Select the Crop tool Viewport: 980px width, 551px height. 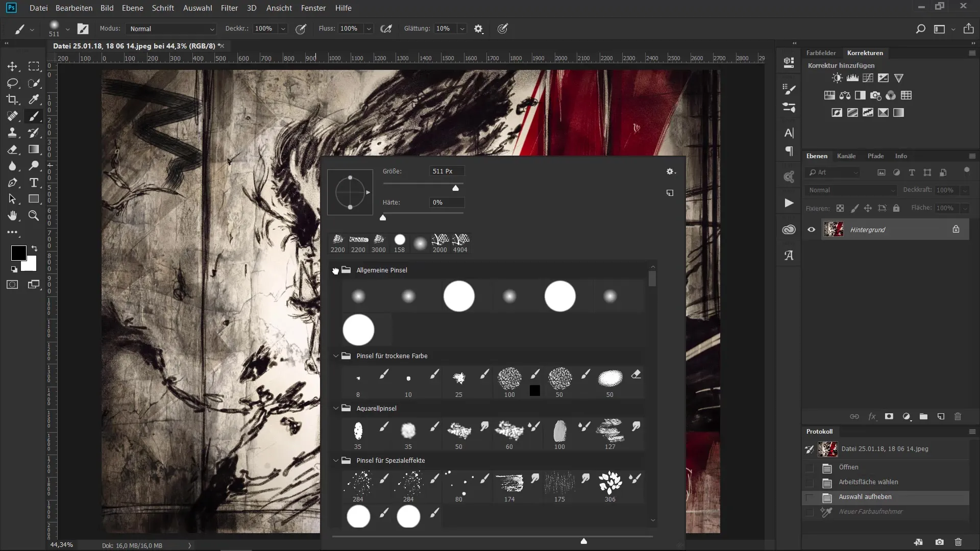coord(12,99)
